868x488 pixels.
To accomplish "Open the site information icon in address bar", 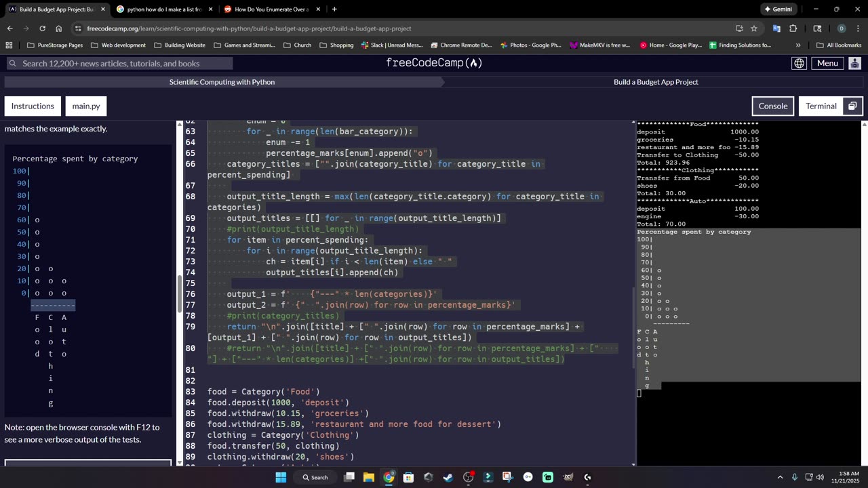I will pos(78,28).
